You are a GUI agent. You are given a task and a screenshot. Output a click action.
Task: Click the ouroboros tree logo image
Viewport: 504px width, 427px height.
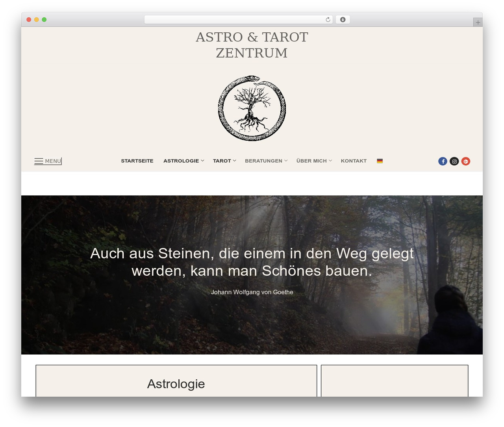(x=252, y=108)
